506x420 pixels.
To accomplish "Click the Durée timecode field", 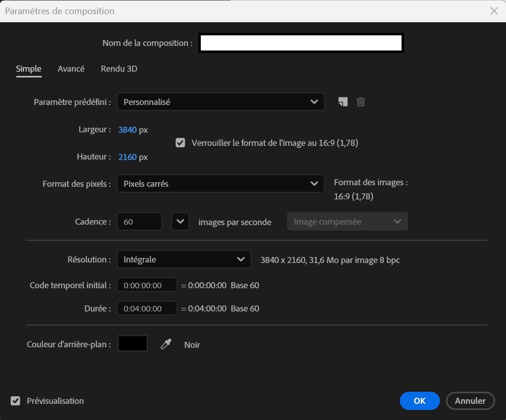I will [147, 308].
